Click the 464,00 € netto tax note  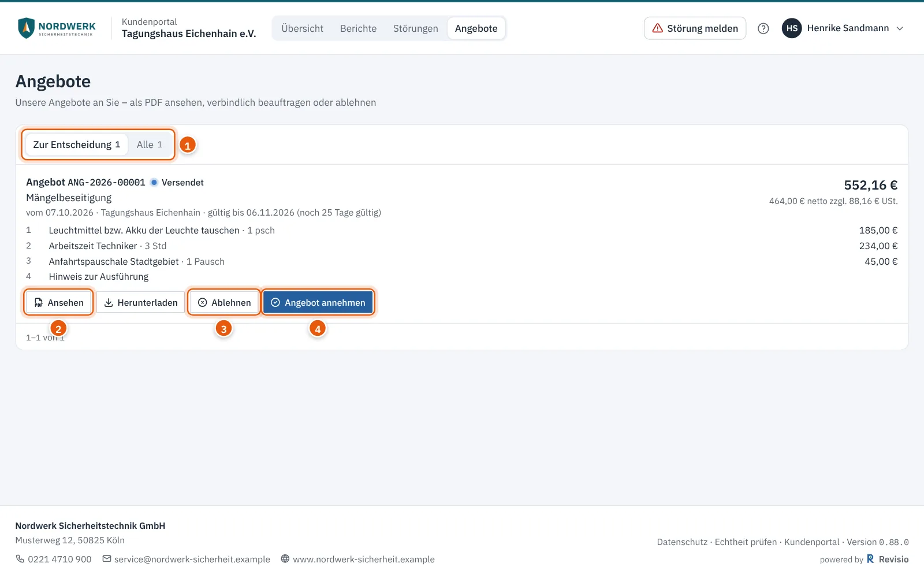coord(833,201)
